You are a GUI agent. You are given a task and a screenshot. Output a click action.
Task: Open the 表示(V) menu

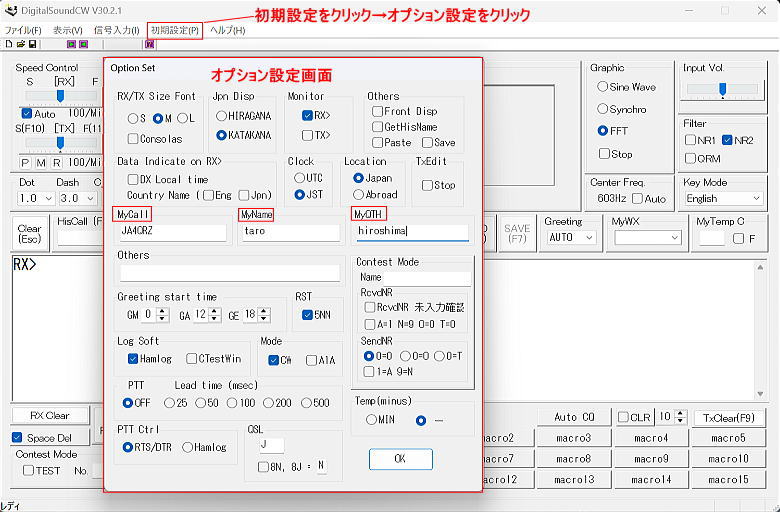(x=67, y=30)
